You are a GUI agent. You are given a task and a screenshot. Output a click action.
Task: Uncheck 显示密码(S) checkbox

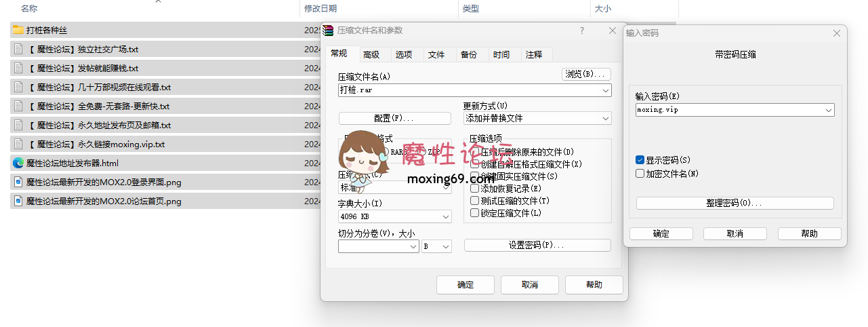(x=640, y=160)
